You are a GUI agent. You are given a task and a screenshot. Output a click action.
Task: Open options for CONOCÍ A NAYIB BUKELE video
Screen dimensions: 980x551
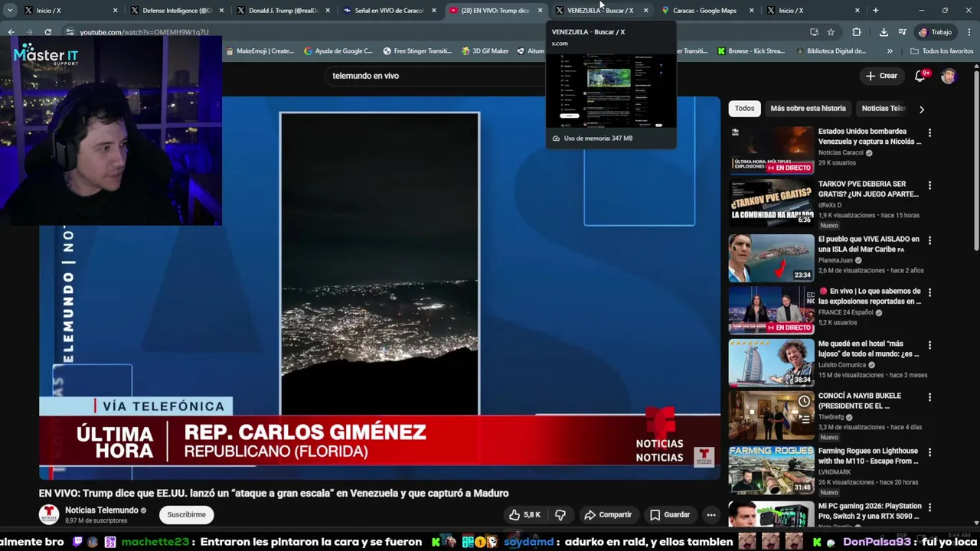point(929,397)
